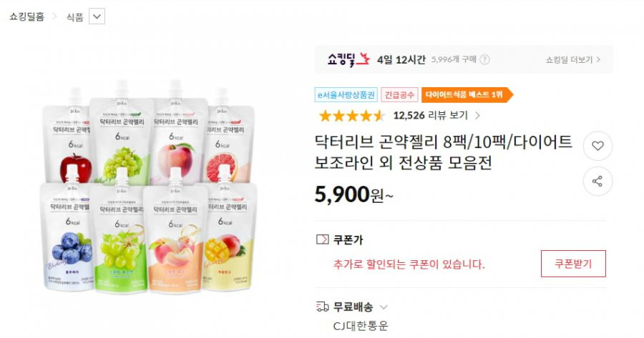Viewport: 644px width, 338px height.
Task: Click the coupon icon next to 쿠폰가
Action: tap(323, 239)
